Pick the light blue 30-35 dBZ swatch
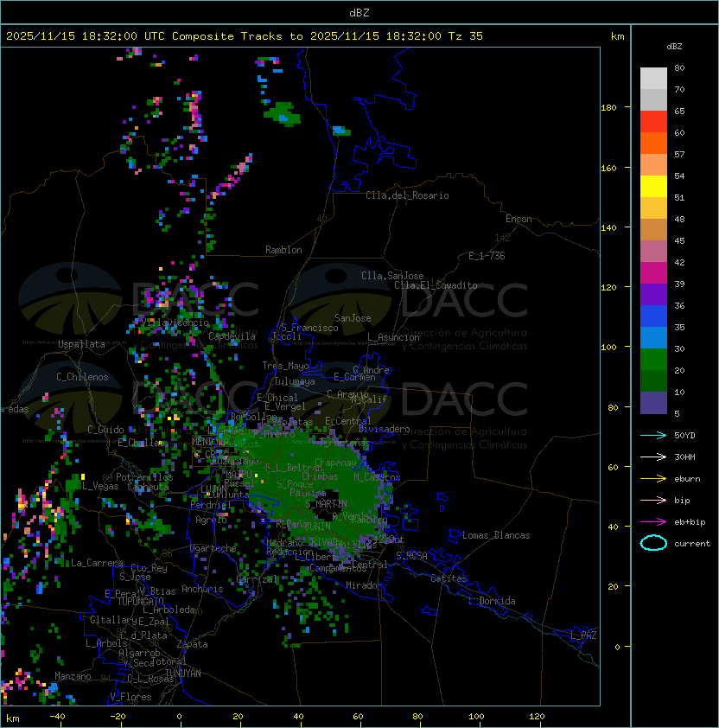 [x=653, y=338]
